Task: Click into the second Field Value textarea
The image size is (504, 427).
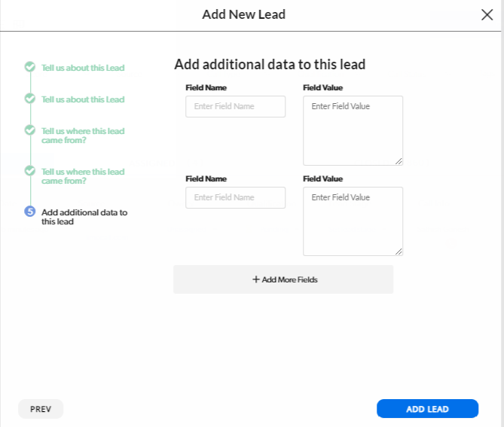Action: [353, 221]
